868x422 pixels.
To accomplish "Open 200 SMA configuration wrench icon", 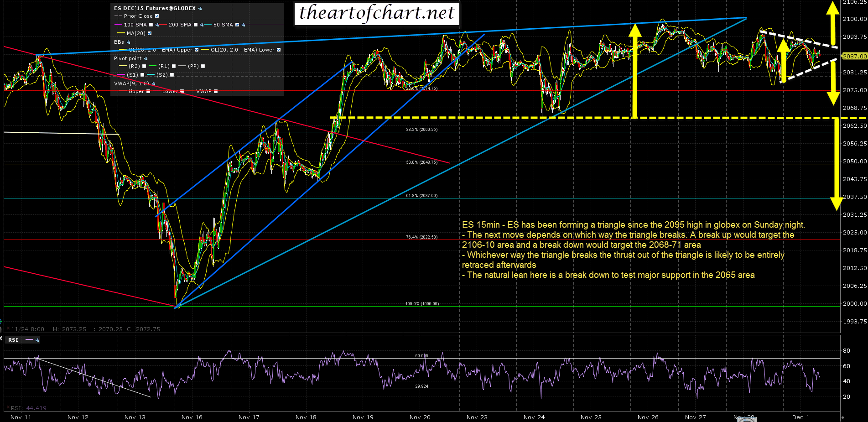I will 202,25.
